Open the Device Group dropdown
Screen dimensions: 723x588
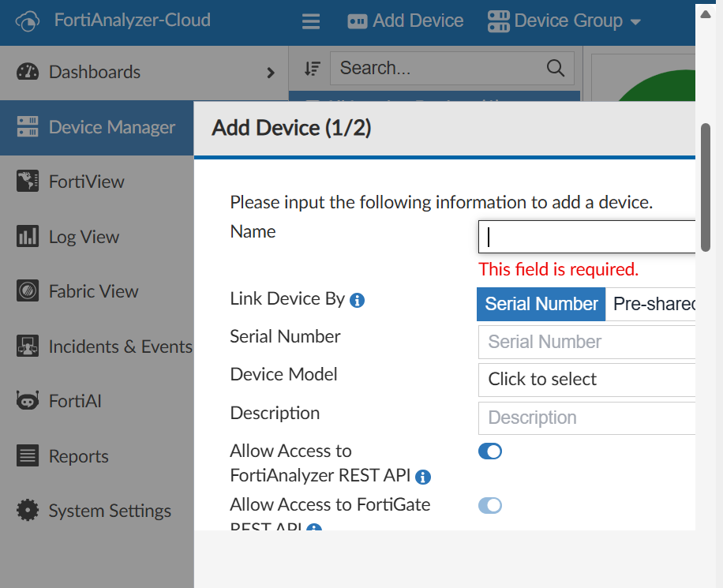click(564, 21)
